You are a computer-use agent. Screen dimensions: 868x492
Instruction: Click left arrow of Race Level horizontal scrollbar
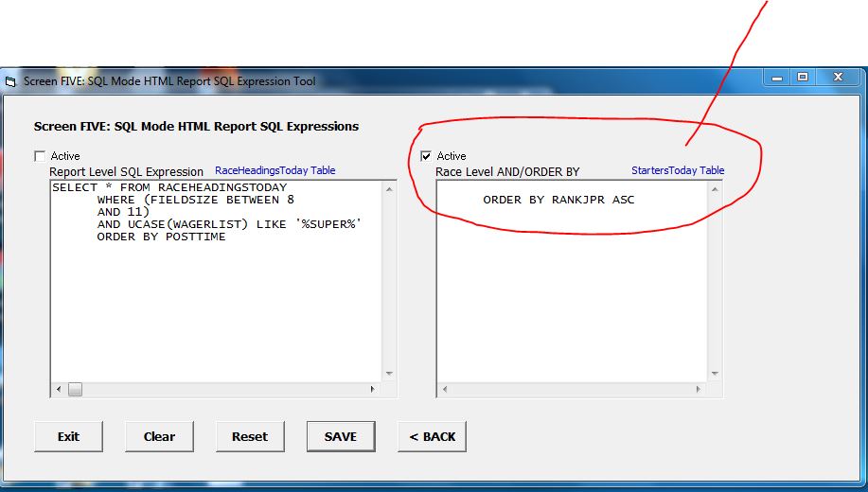point(445,390)
